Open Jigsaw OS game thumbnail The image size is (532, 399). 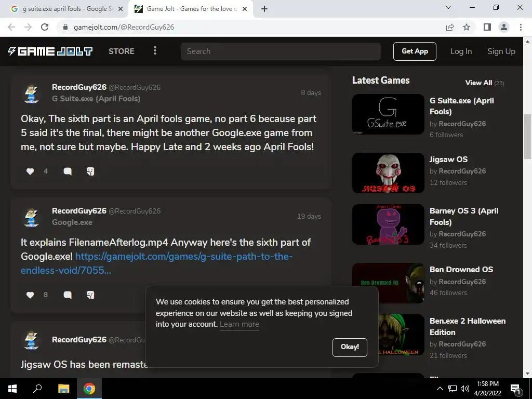pyautogui.click(x=388, y=172)
